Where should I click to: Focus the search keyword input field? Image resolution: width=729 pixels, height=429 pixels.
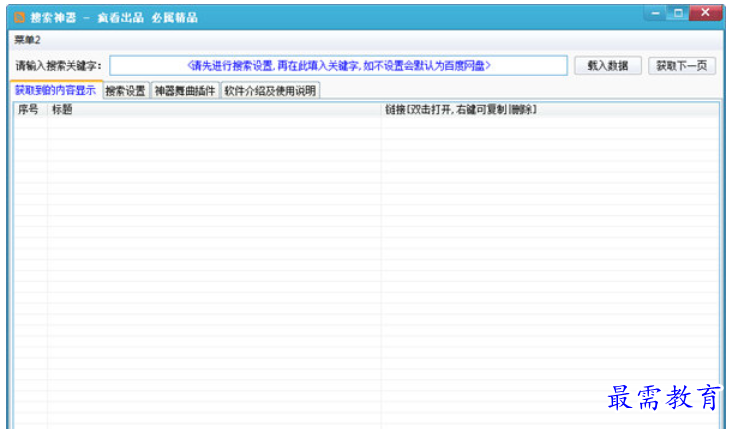(x=338, y=66)
